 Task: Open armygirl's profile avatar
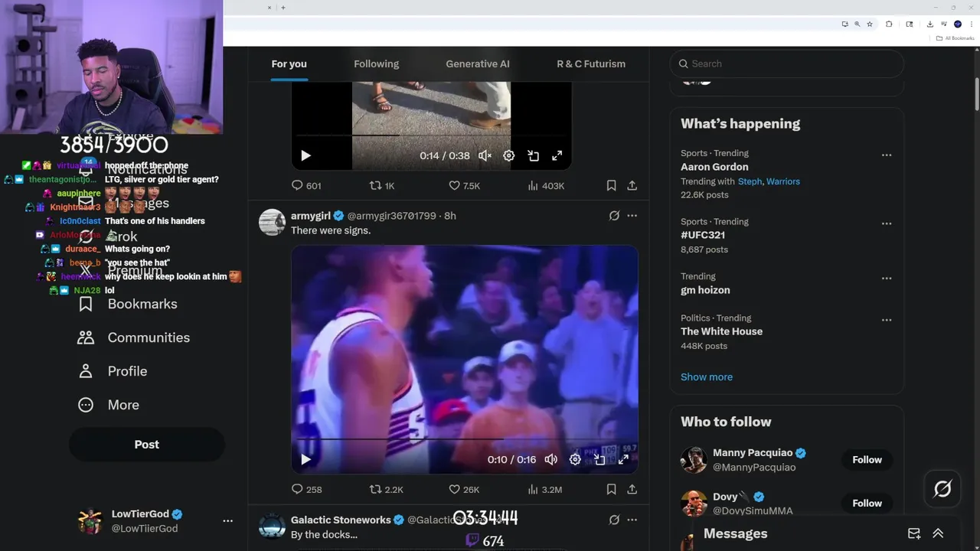click(272, 222)
